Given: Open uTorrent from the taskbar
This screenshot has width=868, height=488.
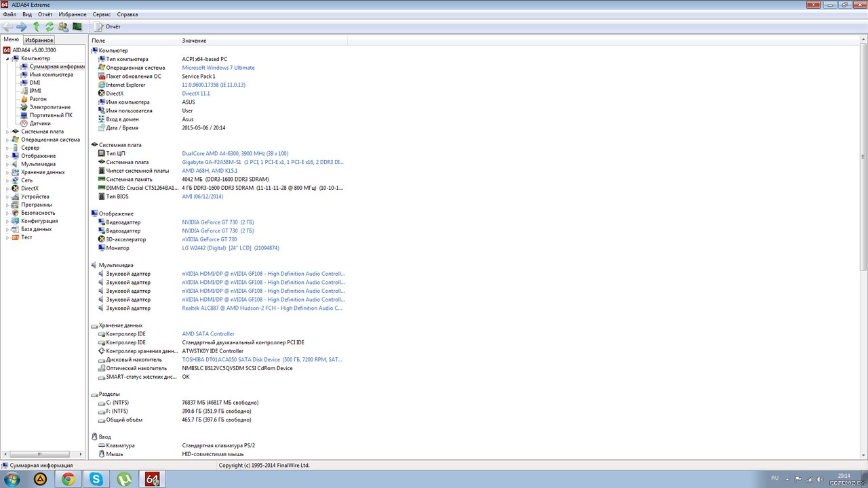Looking at the screenshot, I should point(123,479).
